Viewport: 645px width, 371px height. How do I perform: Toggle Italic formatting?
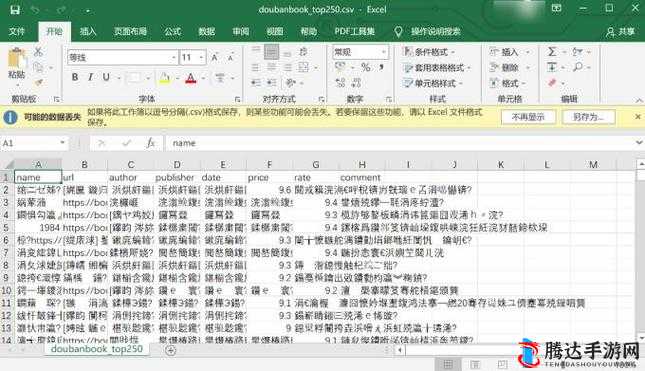click(90, 77)
